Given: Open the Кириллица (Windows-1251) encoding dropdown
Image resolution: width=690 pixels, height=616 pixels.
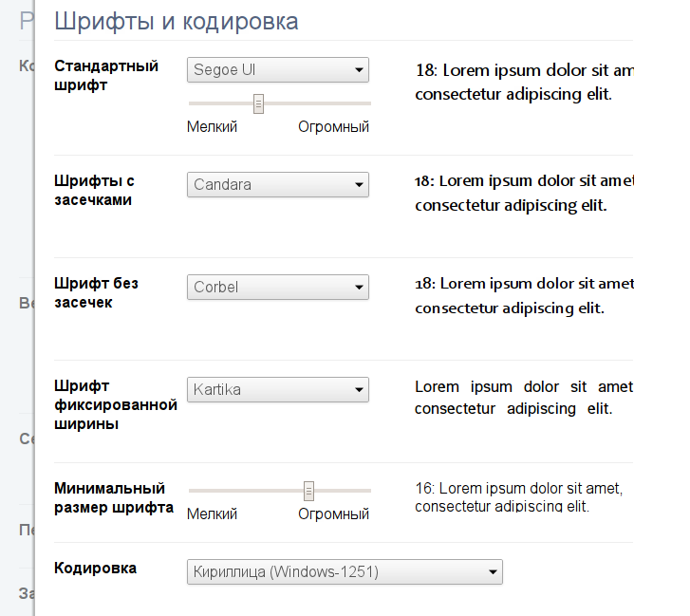Looking at the screenshot, I should click(345, 571).
